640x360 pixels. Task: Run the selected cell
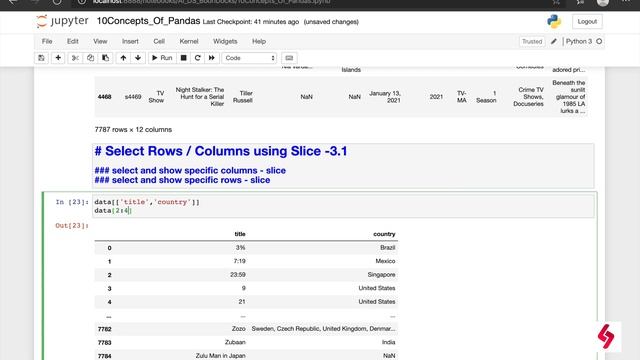(x=162, y=58)
